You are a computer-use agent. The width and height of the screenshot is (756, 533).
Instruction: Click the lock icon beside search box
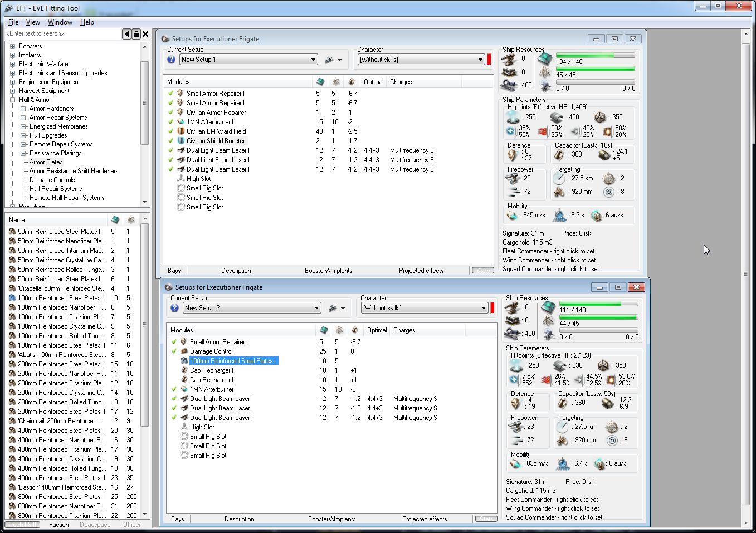[136, 34]
